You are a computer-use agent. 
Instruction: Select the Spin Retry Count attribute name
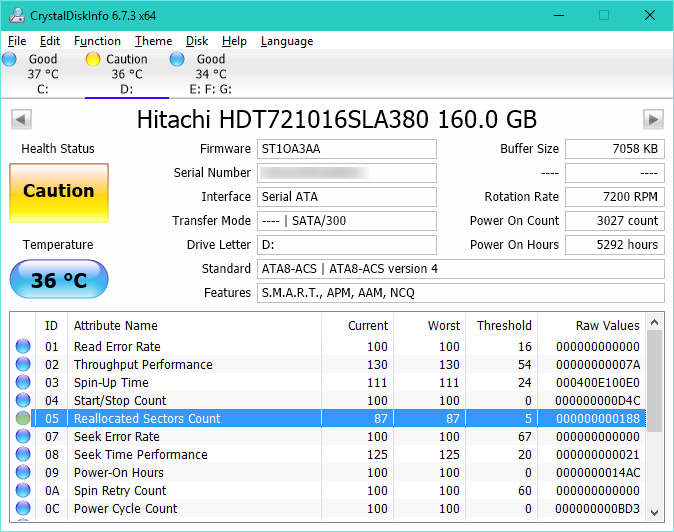120,491
